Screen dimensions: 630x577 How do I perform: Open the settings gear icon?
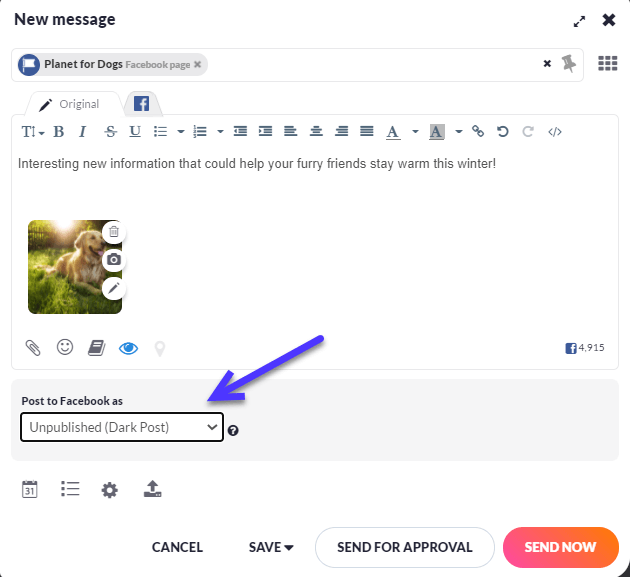point(109,489)
